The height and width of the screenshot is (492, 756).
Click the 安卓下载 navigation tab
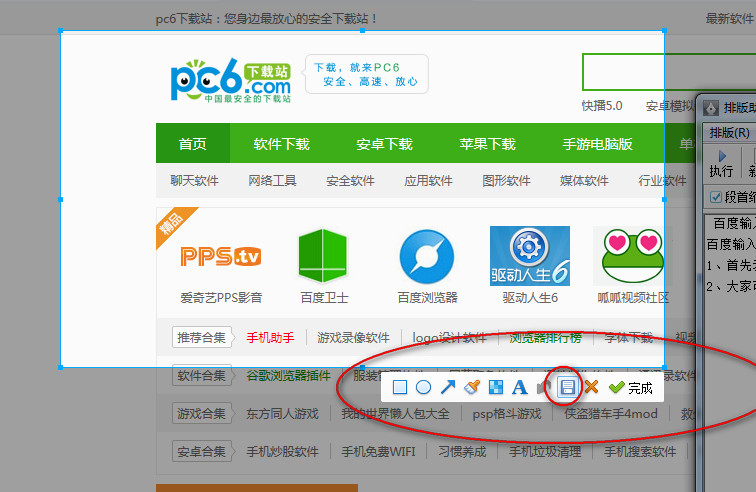[x=384, y=144]
